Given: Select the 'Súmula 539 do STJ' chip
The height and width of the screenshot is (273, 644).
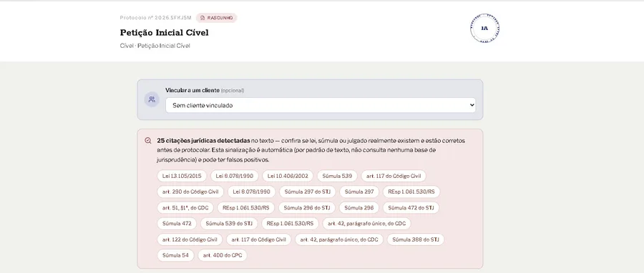Looking at the screenshot, I should 229,224.
